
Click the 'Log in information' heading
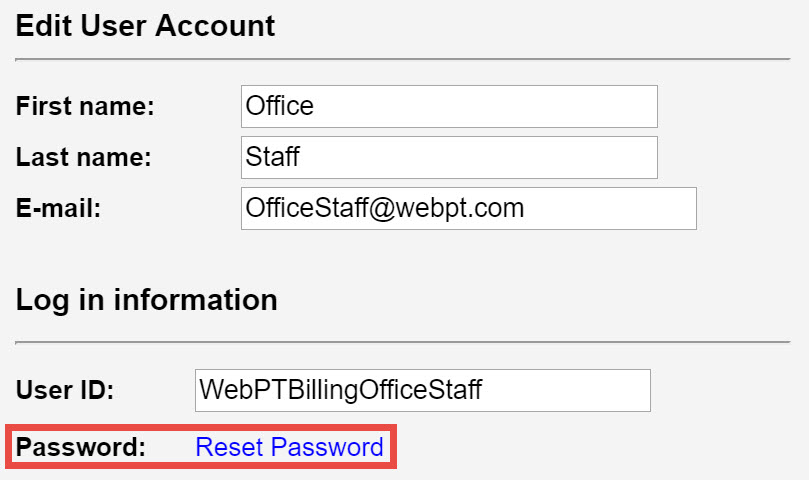[146, 299]
